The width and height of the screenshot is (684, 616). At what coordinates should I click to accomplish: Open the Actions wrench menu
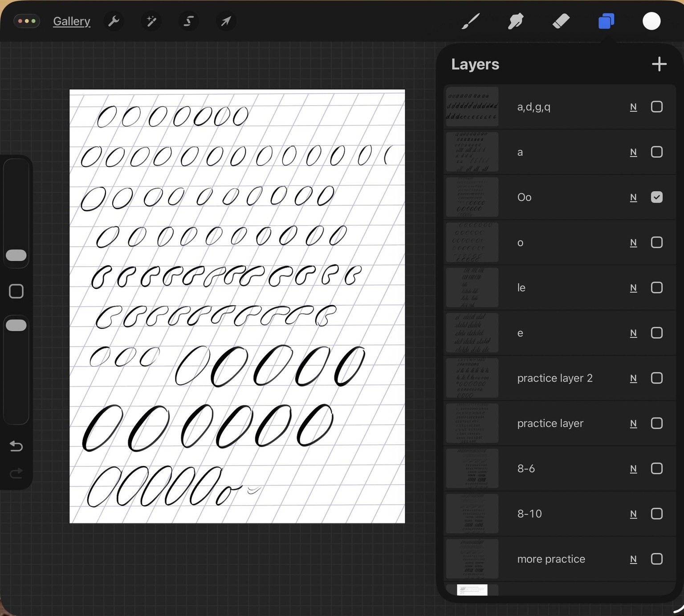pos(114,21)
